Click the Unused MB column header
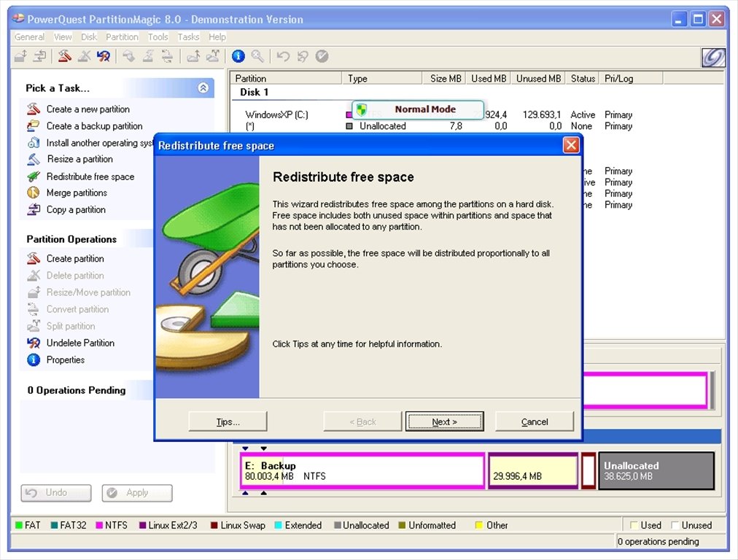 click(537, 78)
